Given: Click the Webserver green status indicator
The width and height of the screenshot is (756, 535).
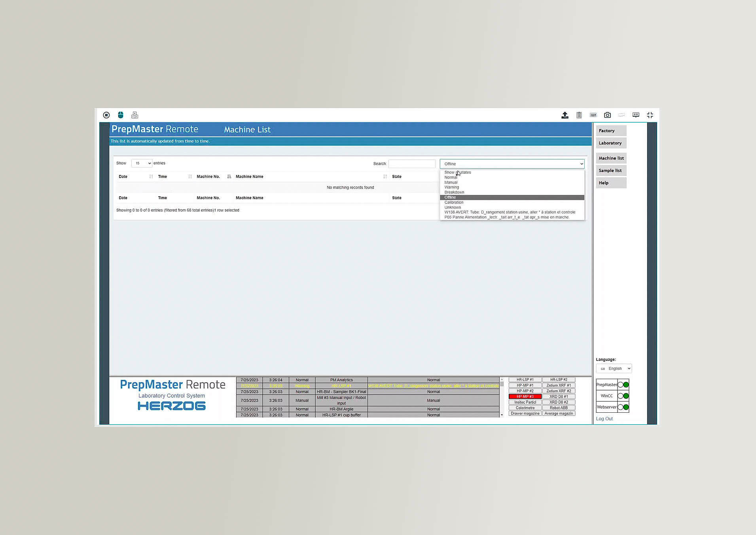Looking at the screenshot, I should 626,407.
